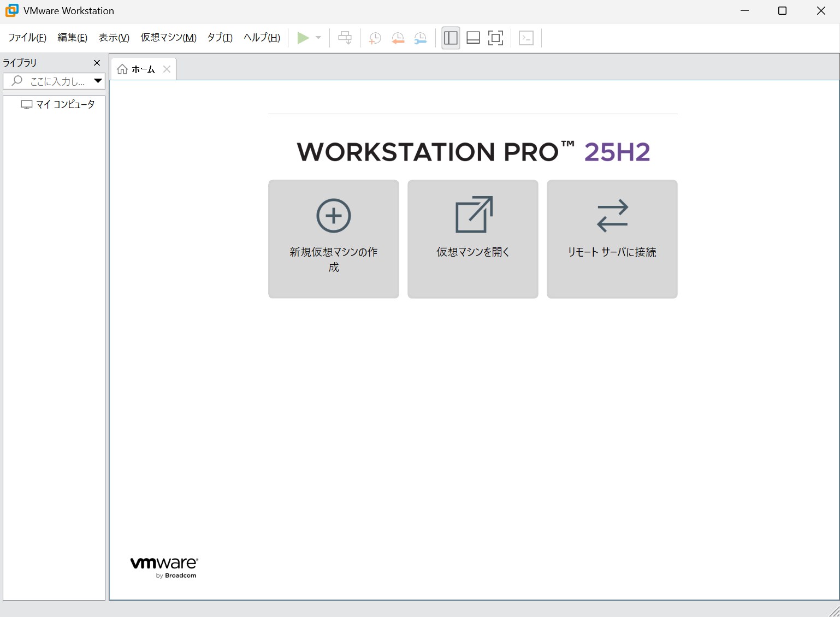Open the ヘルプ(H) menu
The height and width of the screenshot is (617, 840).
coord(262,38)
